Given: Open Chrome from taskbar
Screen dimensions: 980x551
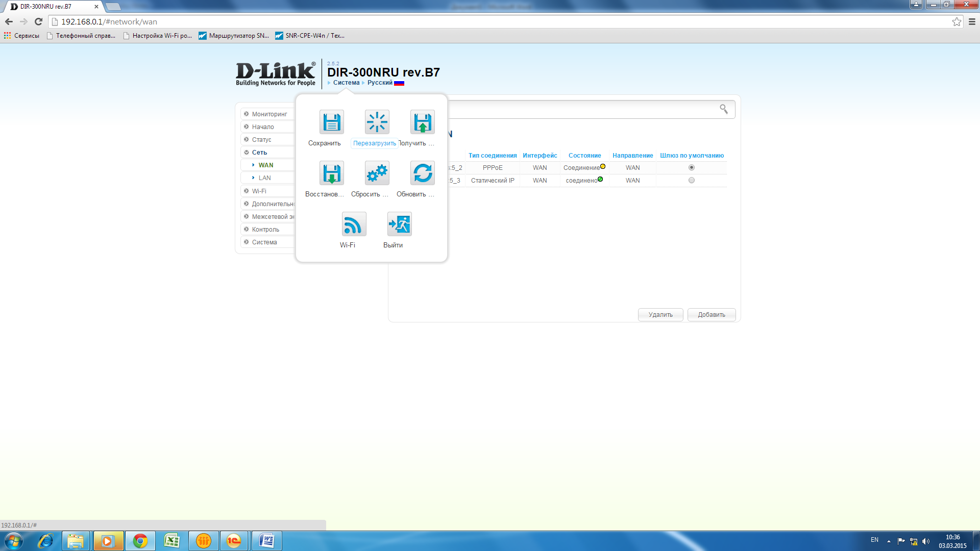Looking at the screenshot, I should pos(140,541).
